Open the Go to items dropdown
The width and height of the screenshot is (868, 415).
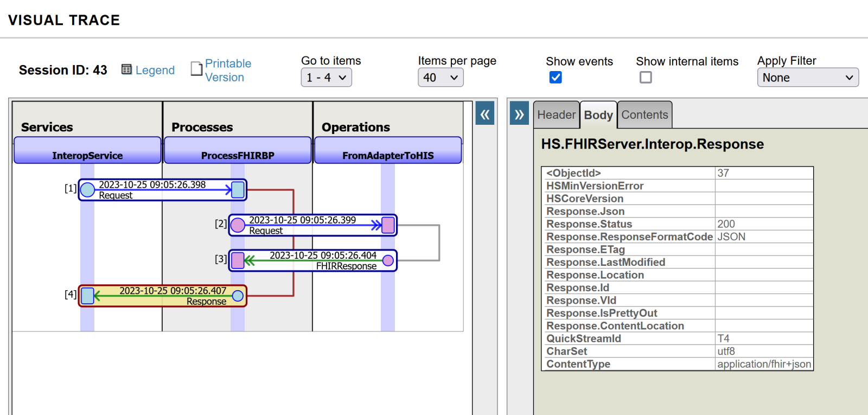326,78
